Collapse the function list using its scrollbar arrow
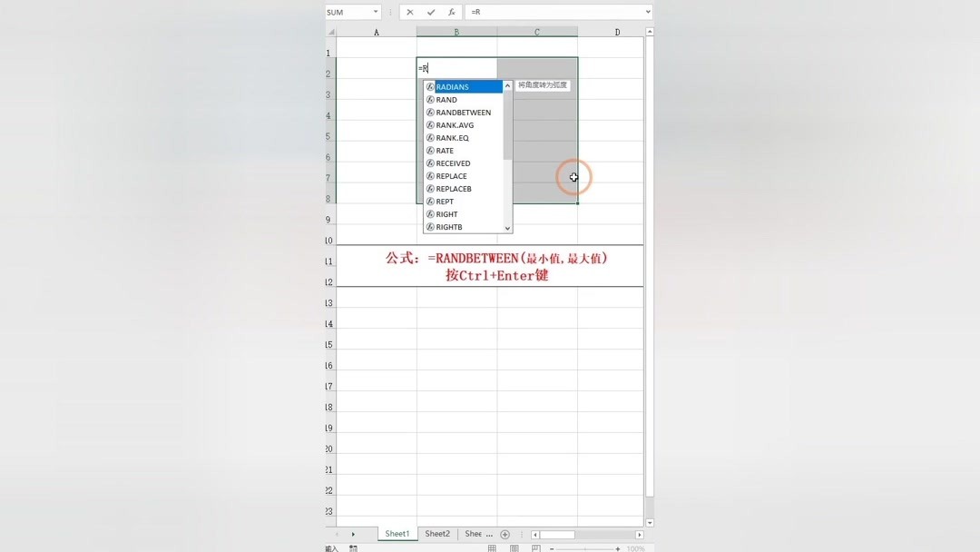 pos(506,86)
